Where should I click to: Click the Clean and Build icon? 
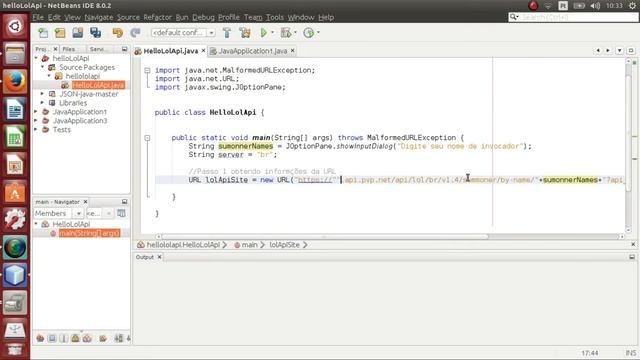point(245,33)
